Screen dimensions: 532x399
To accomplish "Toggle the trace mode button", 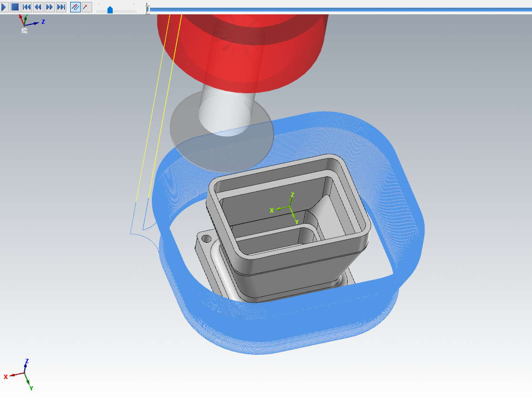I will coord(75,7).
